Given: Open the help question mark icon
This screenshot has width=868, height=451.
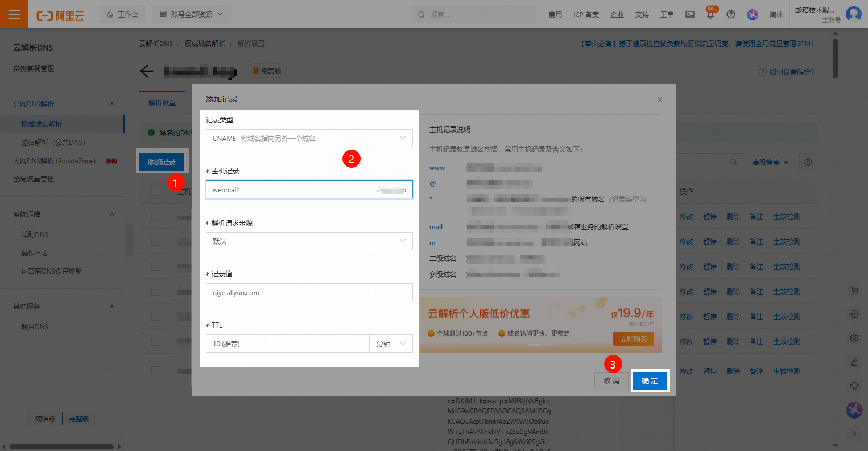Looking at the screenshot, I should click(731, 14).
